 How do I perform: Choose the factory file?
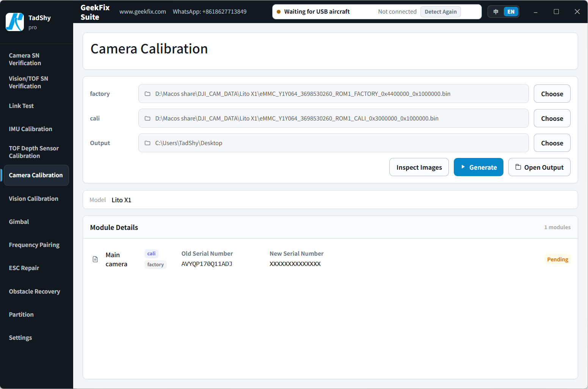(552, 94)
